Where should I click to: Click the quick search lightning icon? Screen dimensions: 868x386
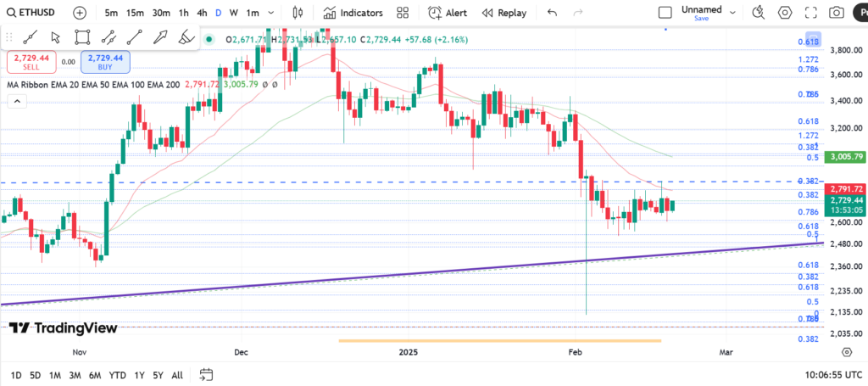click(x=758, y=13)
